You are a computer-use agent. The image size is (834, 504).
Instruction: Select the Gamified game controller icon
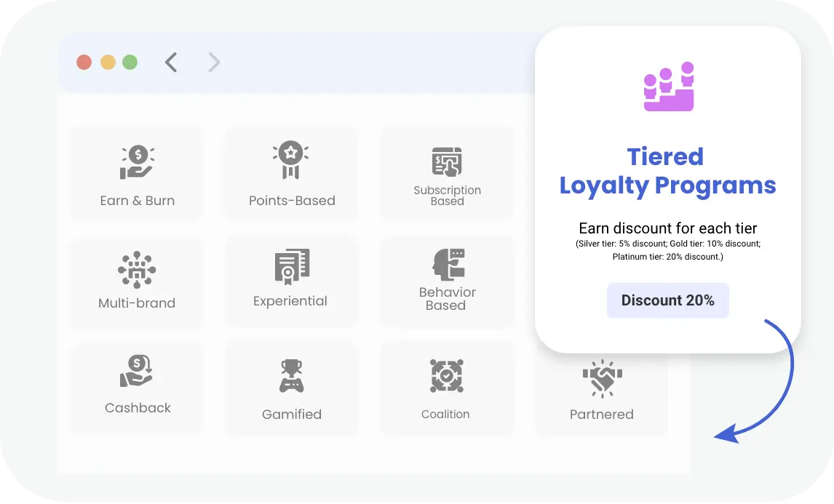pos(291,375)
